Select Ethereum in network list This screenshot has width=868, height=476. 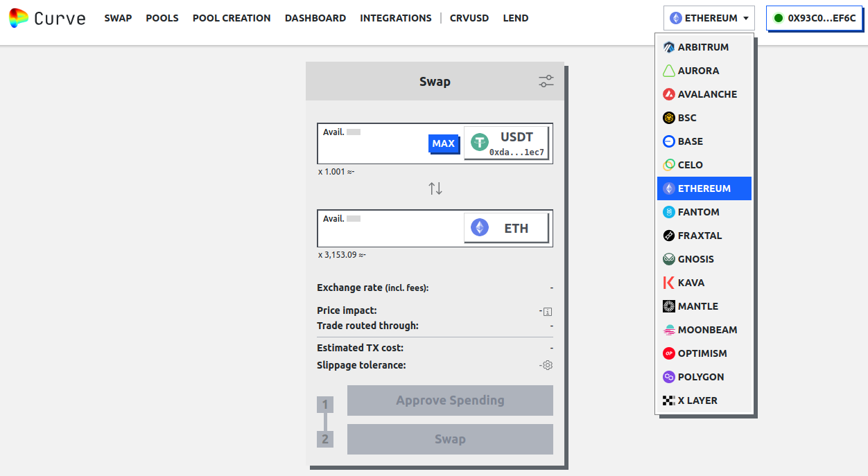tap(704, 188)
